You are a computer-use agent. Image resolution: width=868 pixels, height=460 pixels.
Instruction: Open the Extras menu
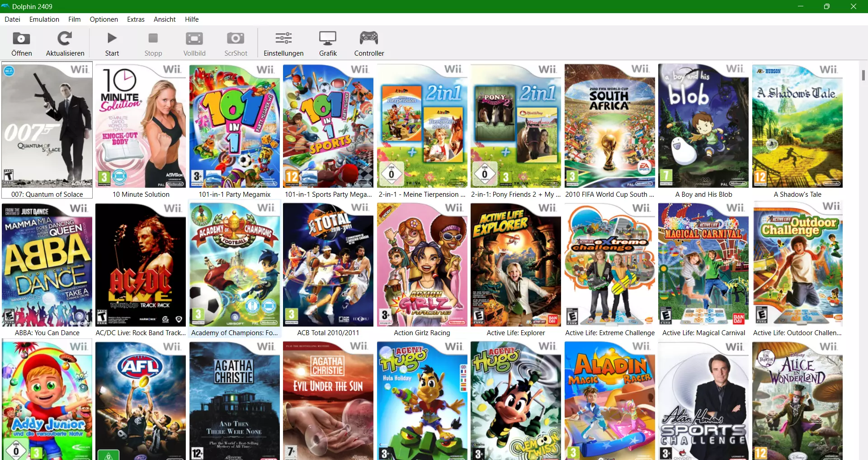click(x=136, y=19)
